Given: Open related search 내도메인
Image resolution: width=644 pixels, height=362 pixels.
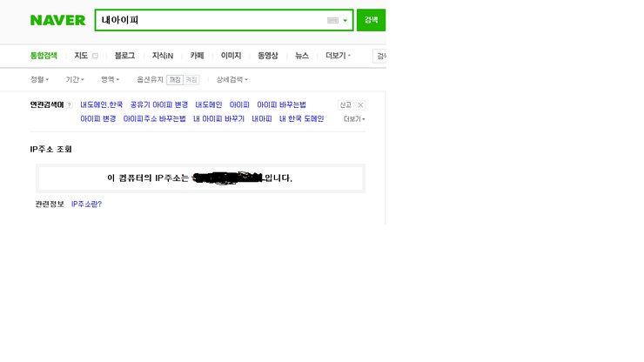Looking at the screenshot, I should pyautogui.click(x=209, y=105).
